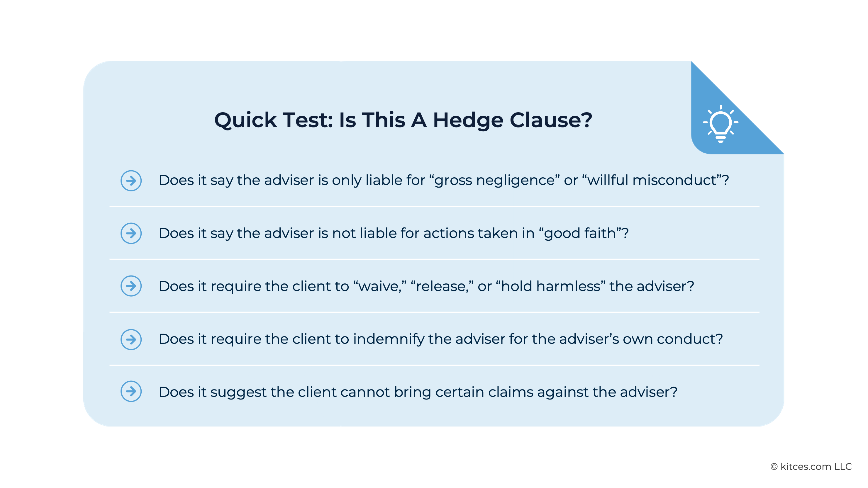Screen dimensions: 868x488
Task: Click the quoted phrase "gross negligence"
Action: (494, 181)
